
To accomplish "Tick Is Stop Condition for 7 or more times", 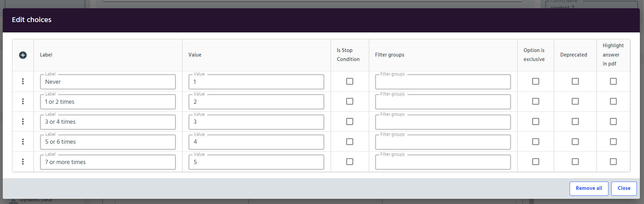I will [350, 162].
